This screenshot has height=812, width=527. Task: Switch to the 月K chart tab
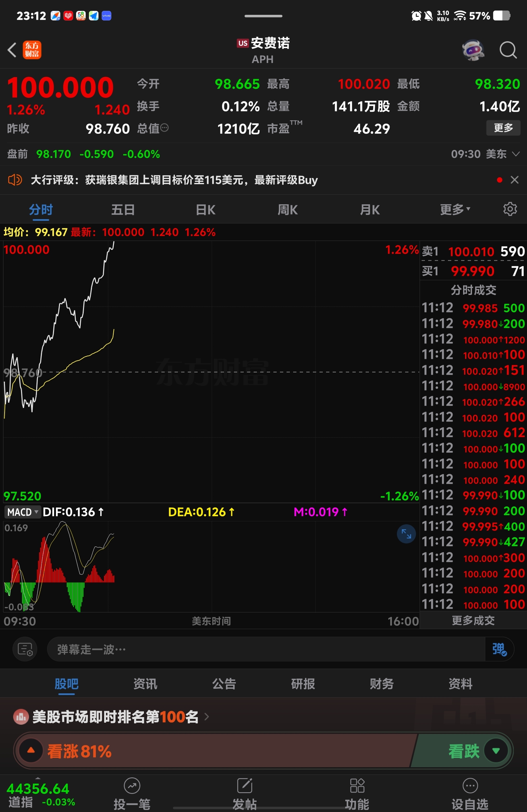(x=370, y=210)
